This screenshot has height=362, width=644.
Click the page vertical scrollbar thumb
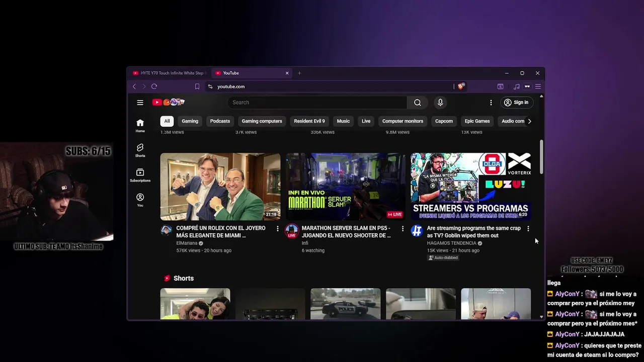[541, 157]
